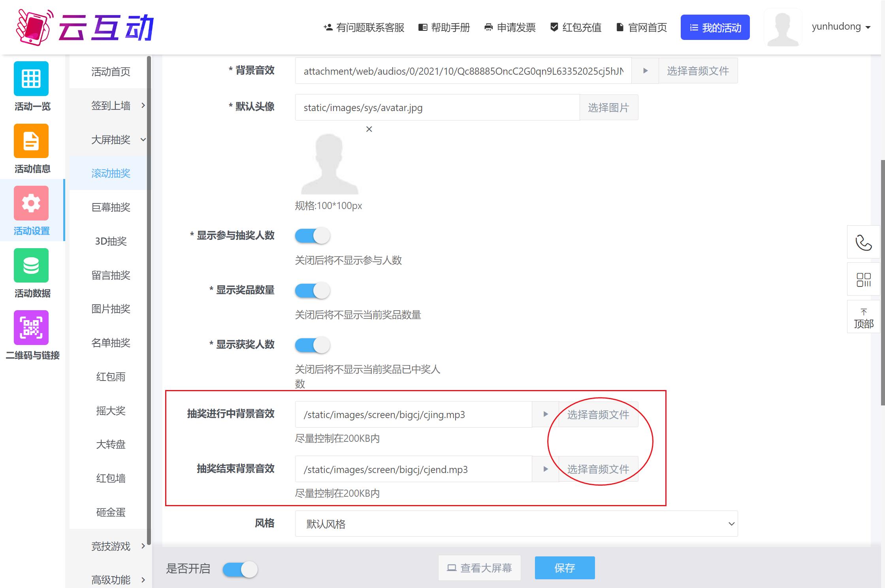Click the floating phone contact icon
This screenshot has width=885, height=588.
(x=864, y=242)
